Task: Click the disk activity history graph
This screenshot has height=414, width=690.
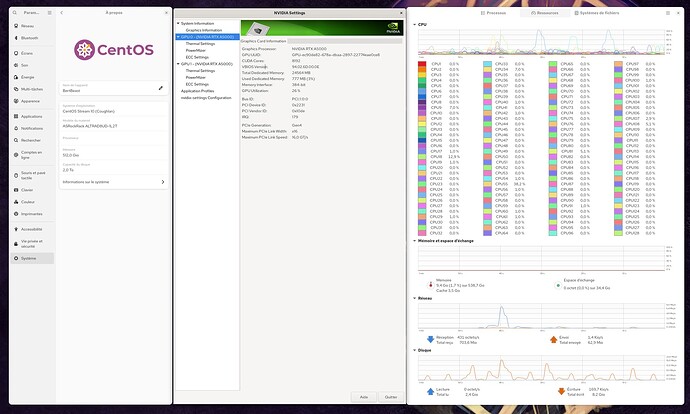Action: (x=541, y=368)
